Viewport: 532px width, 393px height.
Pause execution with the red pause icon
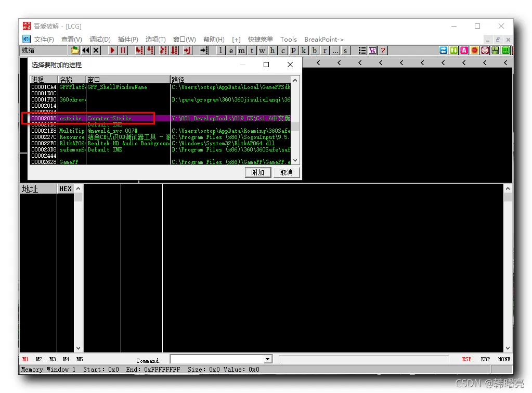click(x=123, y=50)
